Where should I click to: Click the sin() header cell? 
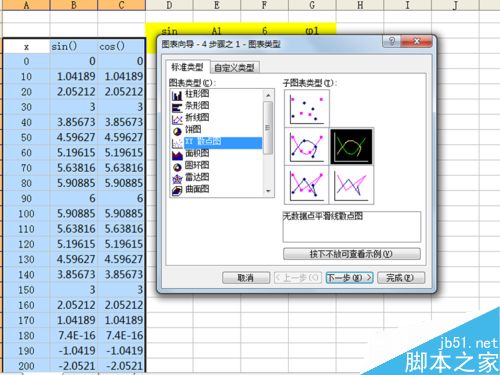point(74,46)
